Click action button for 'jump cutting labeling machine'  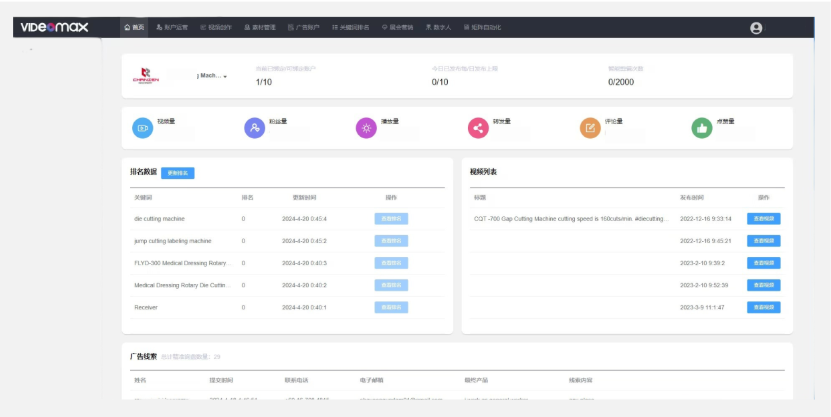[391, 240]
